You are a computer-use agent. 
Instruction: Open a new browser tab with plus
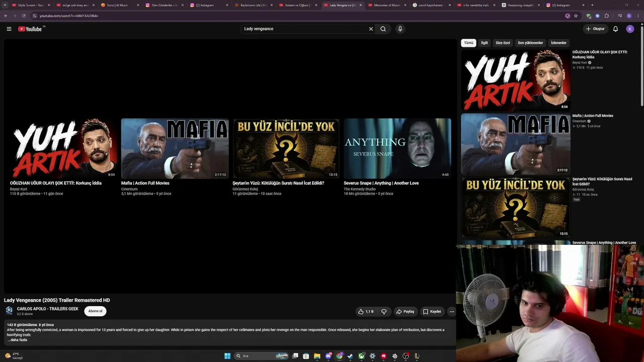point(592,5)
